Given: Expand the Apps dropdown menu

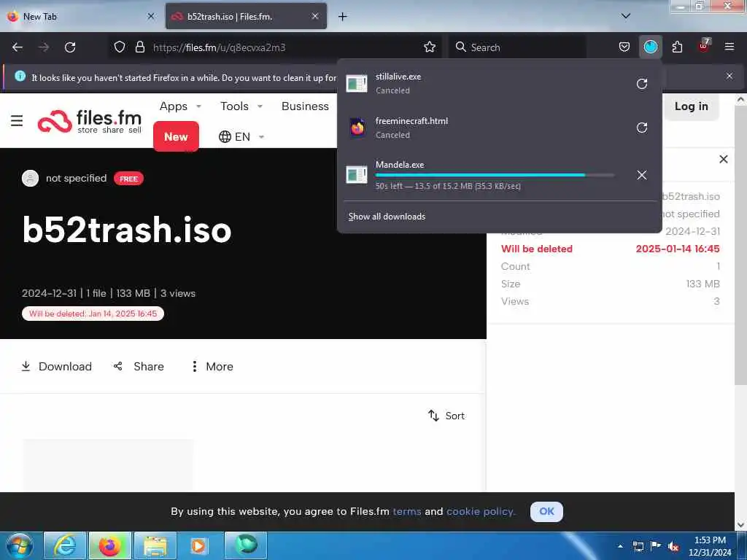Looking at the screenshot, I should click(x=180, y=106).
